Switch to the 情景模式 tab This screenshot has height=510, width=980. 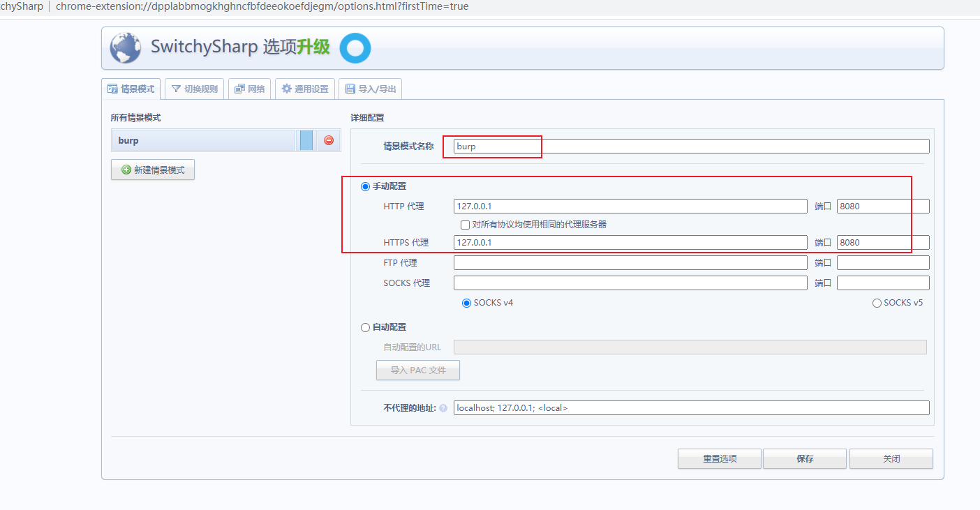131,89
